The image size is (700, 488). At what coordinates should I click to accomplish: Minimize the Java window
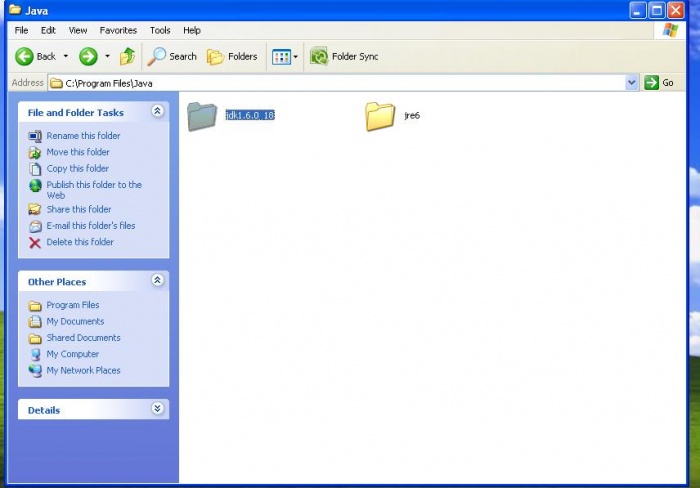point(638,10)
